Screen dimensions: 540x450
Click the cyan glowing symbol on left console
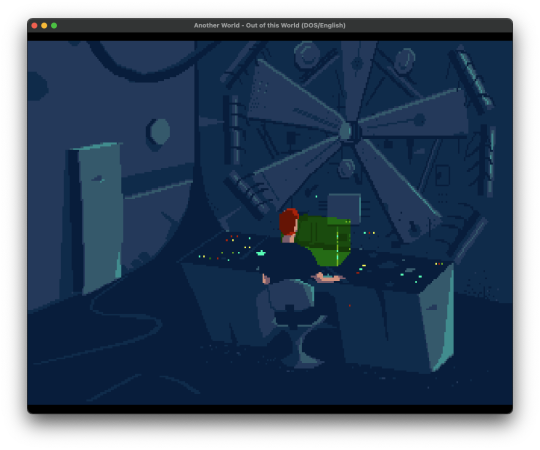(261, 253)
